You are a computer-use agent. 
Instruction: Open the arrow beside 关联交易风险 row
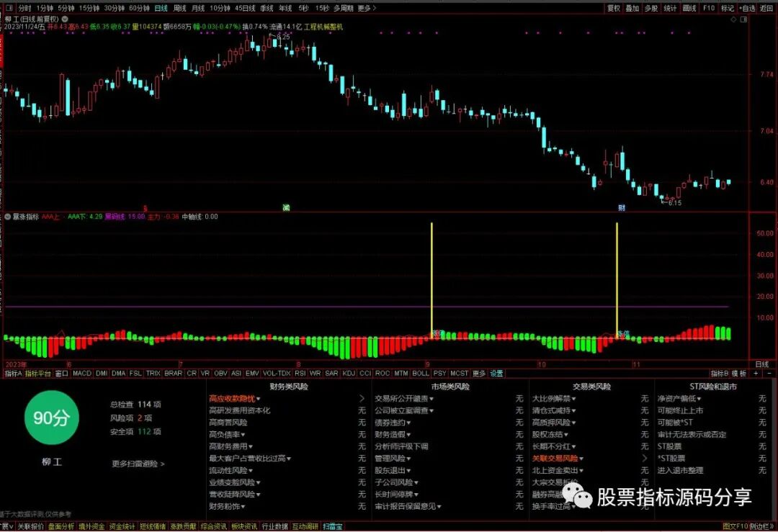pos(645,458)
